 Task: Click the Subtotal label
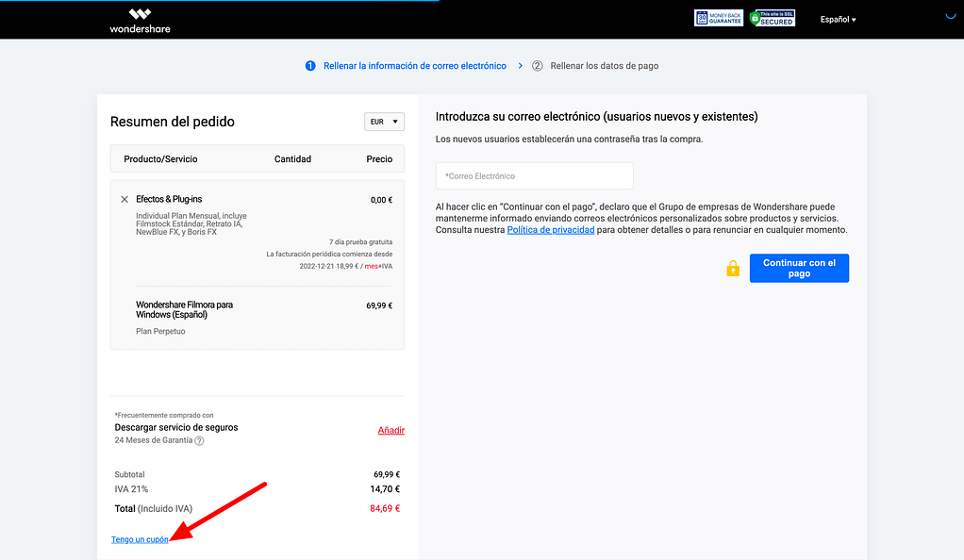[x=130, y=474]
